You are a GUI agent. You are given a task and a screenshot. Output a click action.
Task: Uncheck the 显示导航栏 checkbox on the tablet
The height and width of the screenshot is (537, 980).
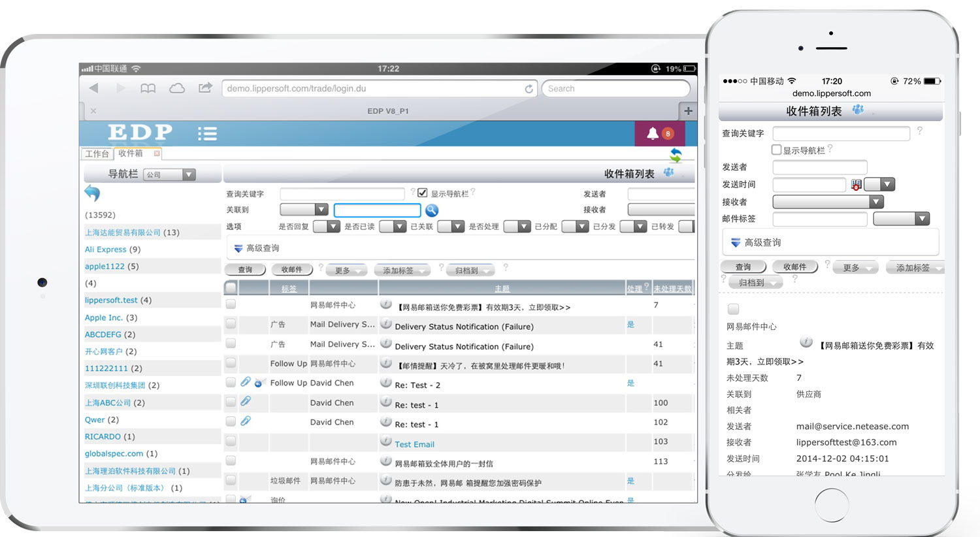coord(423,193)
